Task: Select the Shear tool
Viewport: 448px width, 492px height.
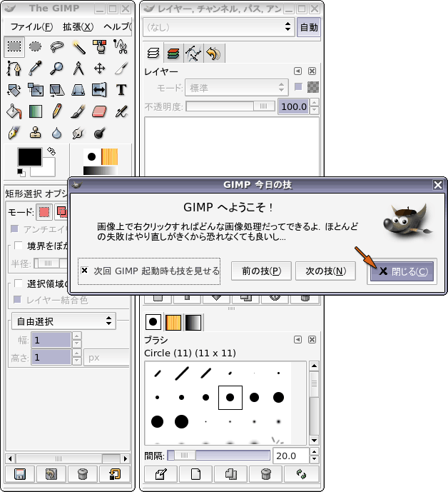Action: (57, 90)
